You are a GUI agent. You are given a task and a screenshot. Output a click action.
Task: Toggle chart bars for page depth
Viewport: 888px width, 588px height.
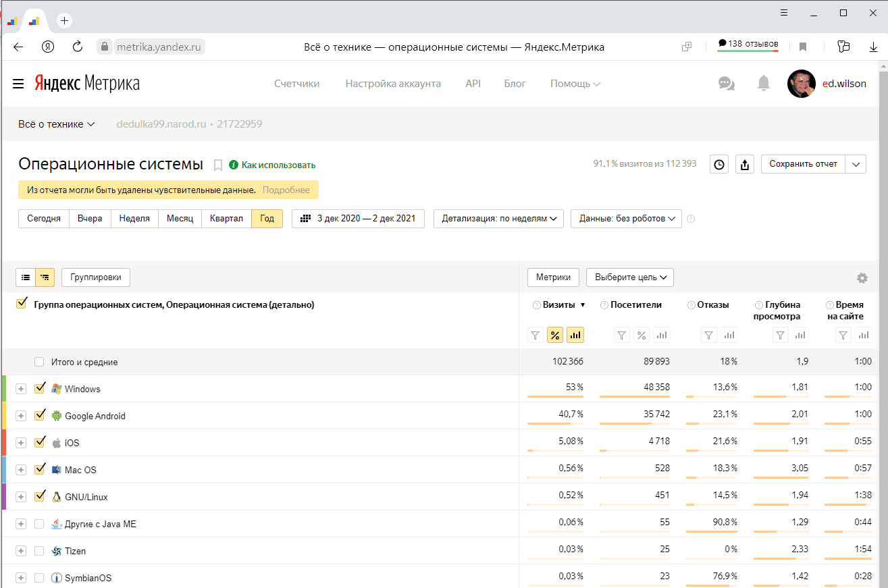(x=800, y=335)
